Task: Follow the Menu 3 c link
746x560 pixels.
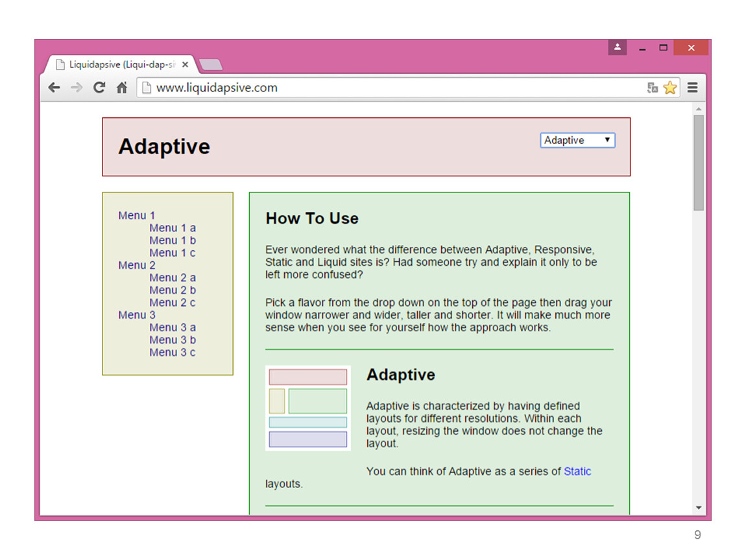Action: [172, 352]
